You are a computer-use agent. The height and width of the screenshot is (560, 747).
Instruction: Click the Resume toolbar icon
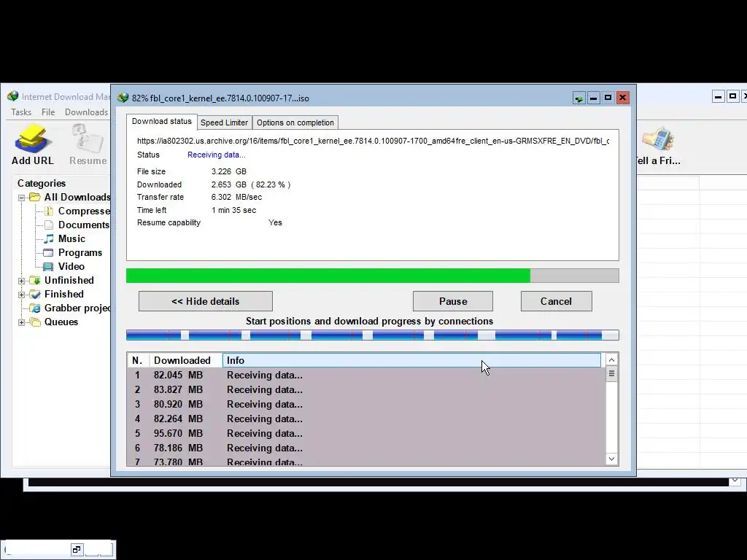point(88,139)
